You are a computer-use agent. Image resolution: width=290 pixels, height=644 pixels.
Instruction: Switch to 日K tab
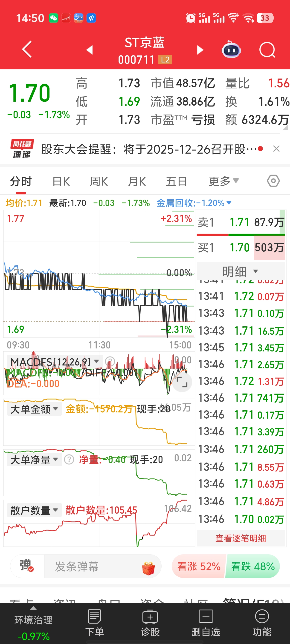coord(61,181)
